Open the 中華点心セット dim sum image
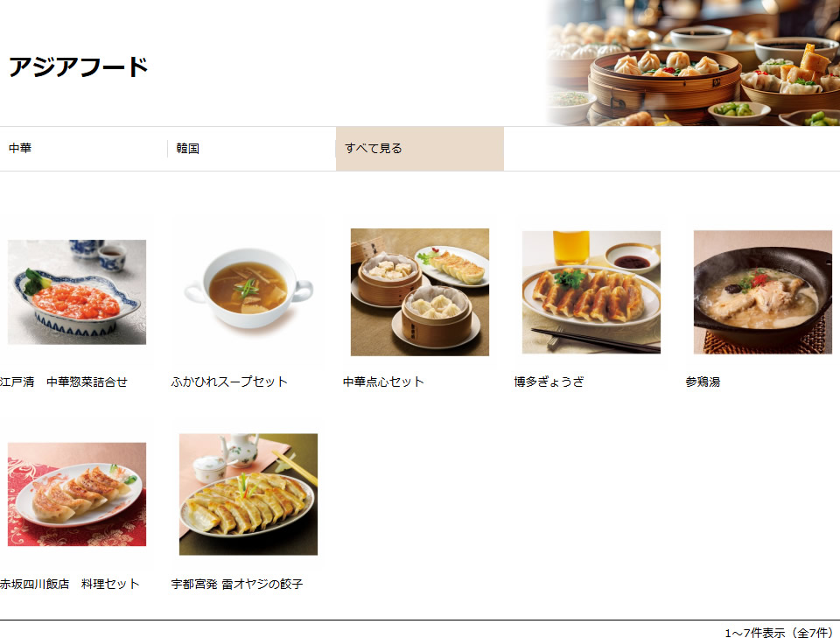840x638 pixels. [419, 292]
